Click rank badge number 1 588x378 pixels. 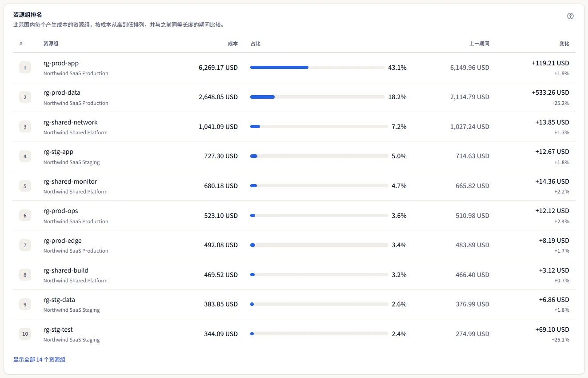click(25, 68)
